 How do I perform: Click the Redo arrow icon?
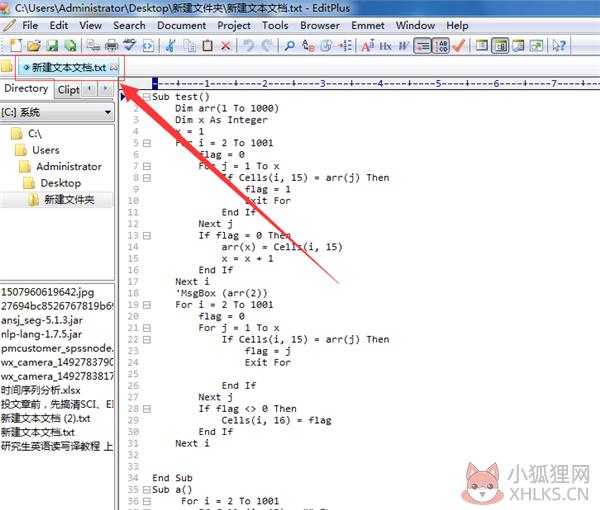pos(267,46)
